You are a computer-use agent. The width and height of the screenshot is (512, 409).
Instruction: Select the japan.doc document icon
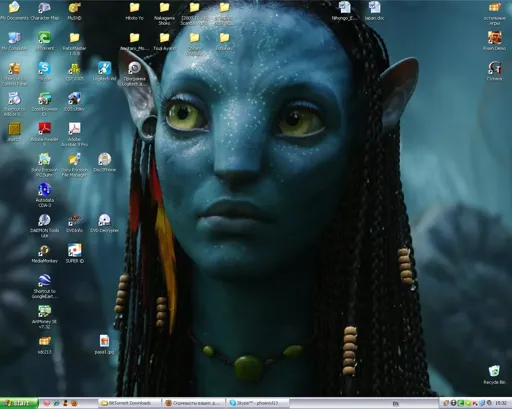point(374,11)
